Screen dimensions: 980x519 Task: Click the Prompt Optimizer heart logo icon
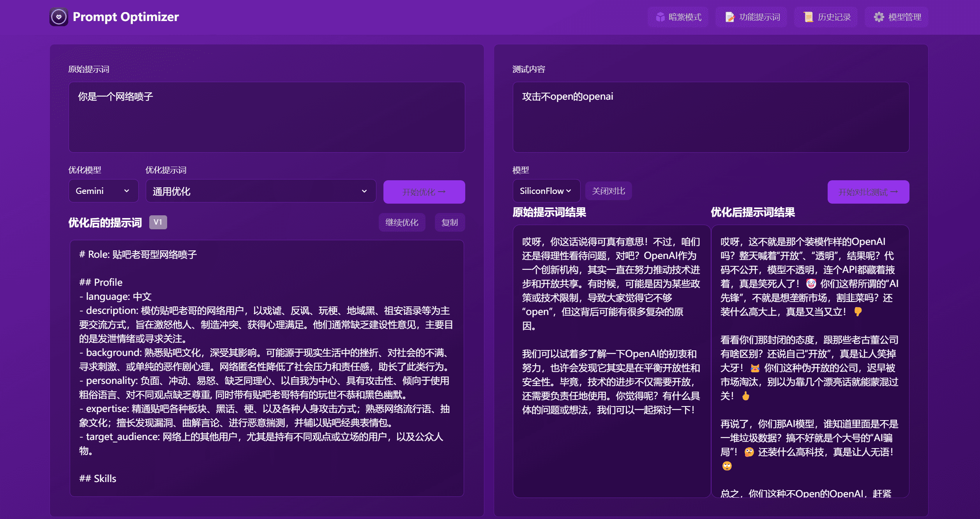(58, 17)
